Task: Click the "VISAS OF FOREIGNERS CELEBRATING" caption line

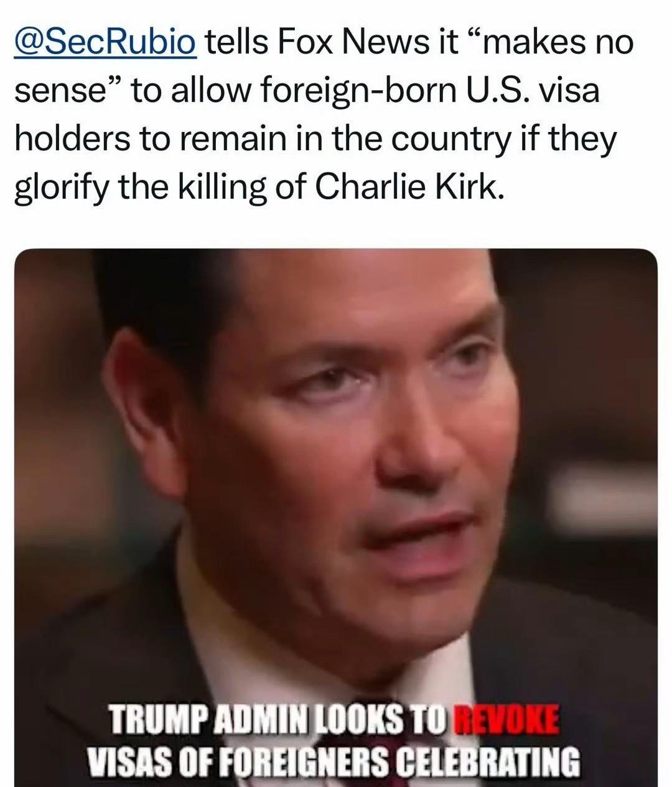Action: [335, 760]
